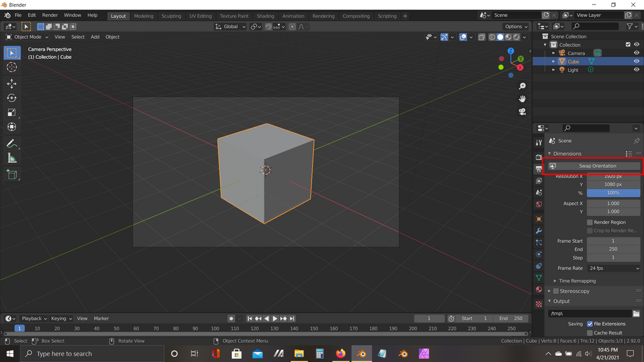Enable the Render Region checkbox

590,222
